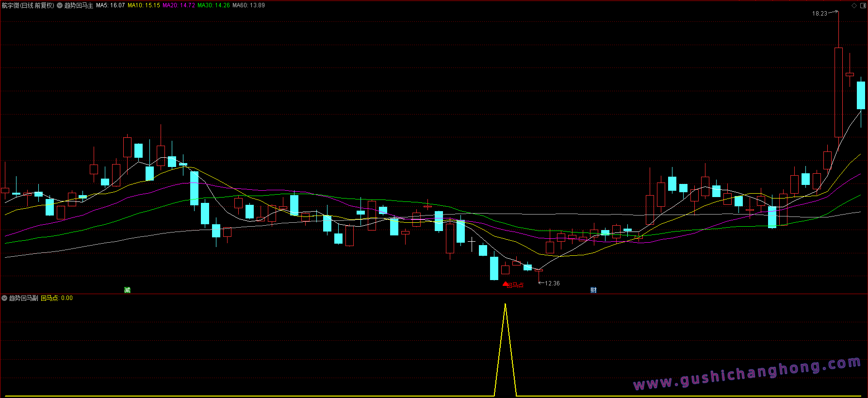
Task: Click the 趋势回马副 sub-indicator name
Action: pos(24,298)
